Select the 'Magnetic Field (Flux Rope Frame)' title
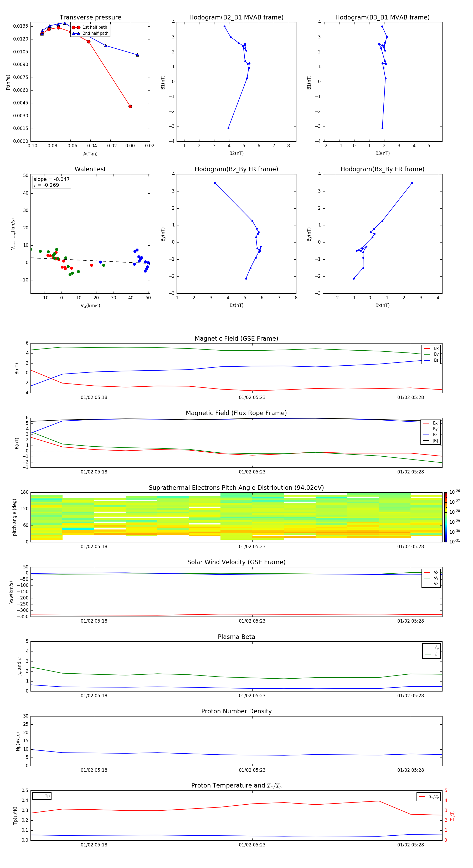Screen dimensions: 473x868 coord(236,413)
